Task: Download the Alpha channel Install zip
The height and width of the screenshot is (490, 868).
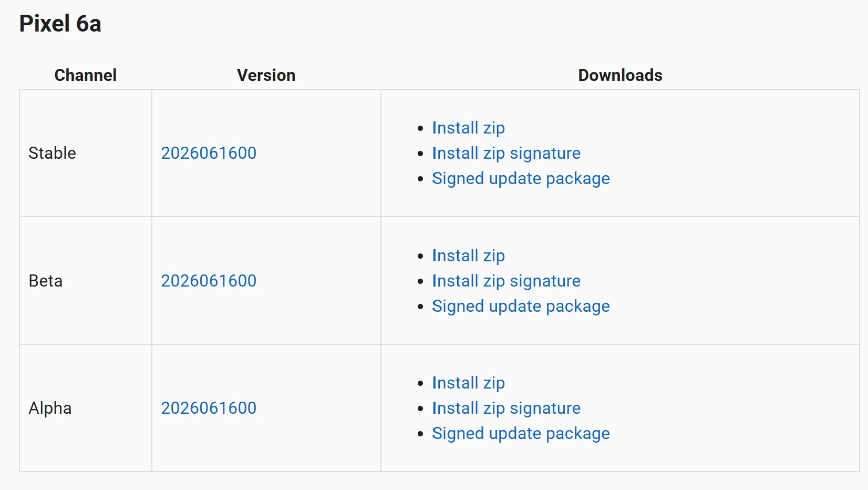Action: click(x=468, y=383)
